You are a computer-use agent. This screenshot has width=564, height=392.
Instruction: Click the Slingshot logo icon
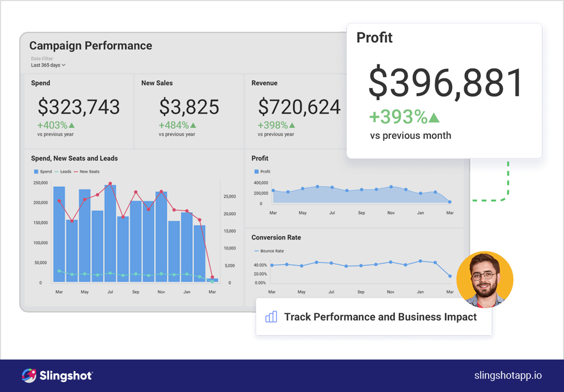pos(29,375)
